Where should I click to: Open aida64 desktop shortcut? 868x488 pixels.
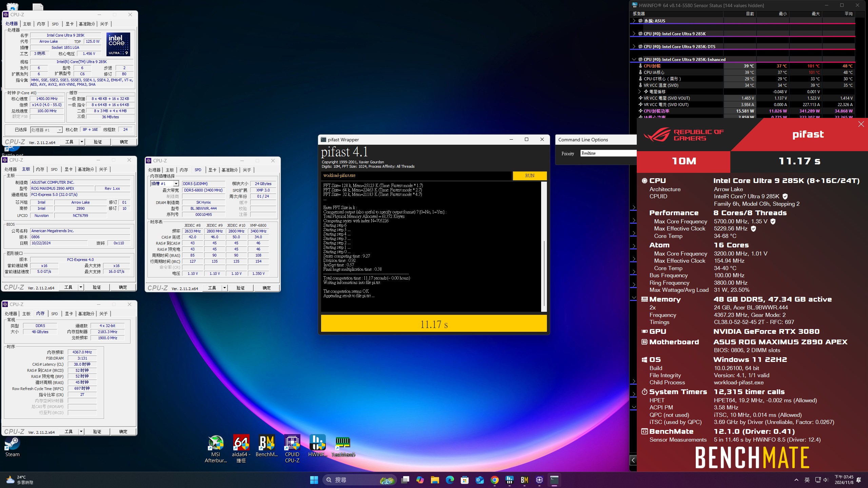click(x=241, y=449)
